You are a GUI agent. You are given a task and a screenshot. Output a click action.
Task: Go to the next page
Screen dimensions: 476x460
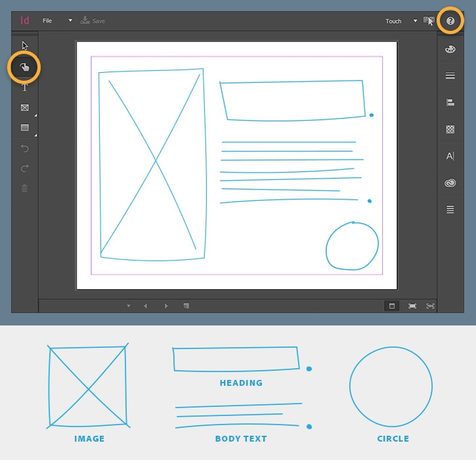click(x=166, y=306)
